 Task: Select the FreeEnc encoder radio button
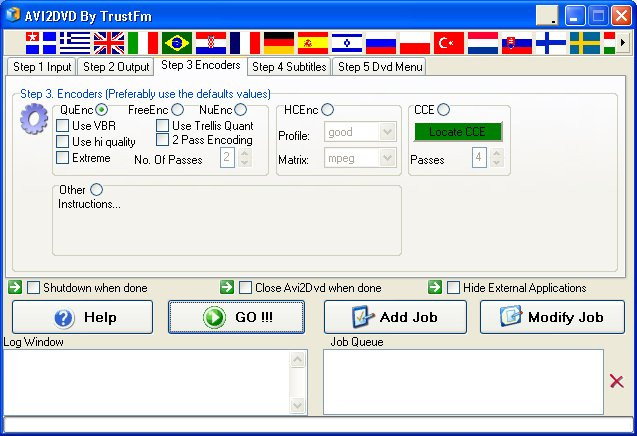click(177, 110)
